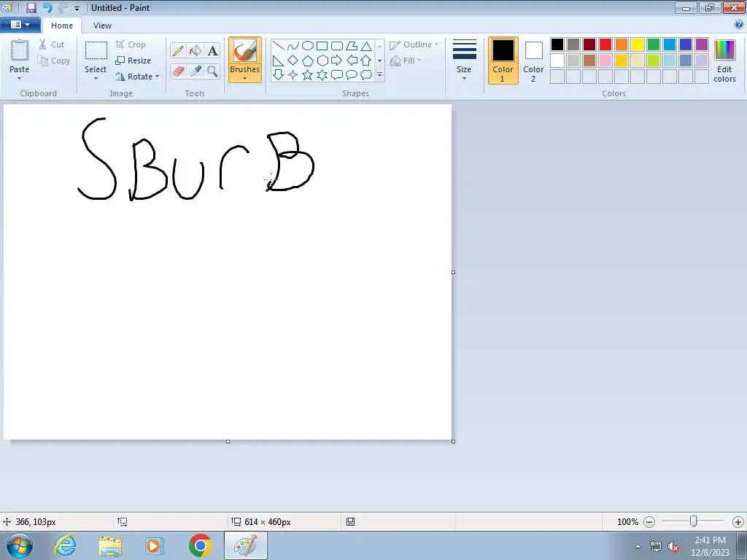Choose the Cloud callout shape
Screen dimensions: 747x560
click(x=366, y=75)
